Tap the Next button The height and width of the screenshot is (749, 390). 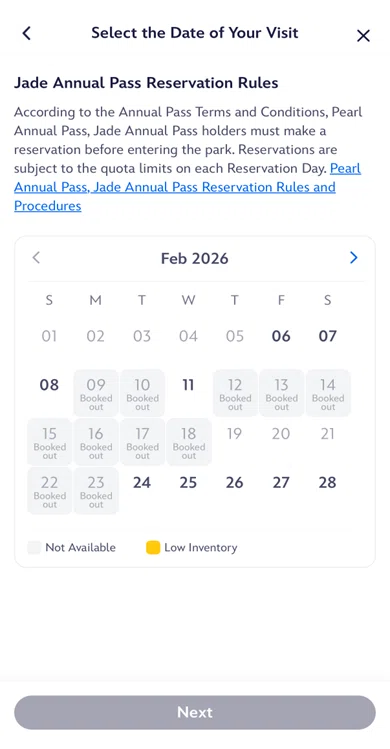tap(195, 712)
